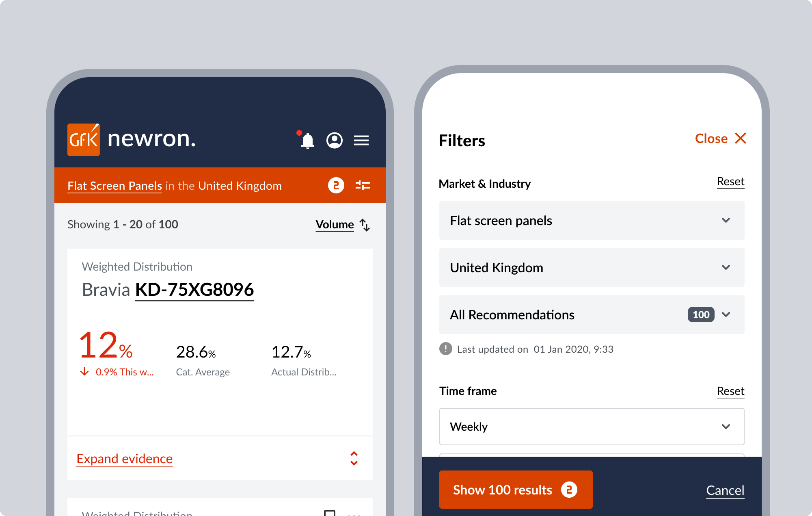The image size is (812, 516).
Task: Toggle the Volume sort order arrows
Action: pyautogui.click(x=365, y=225)
